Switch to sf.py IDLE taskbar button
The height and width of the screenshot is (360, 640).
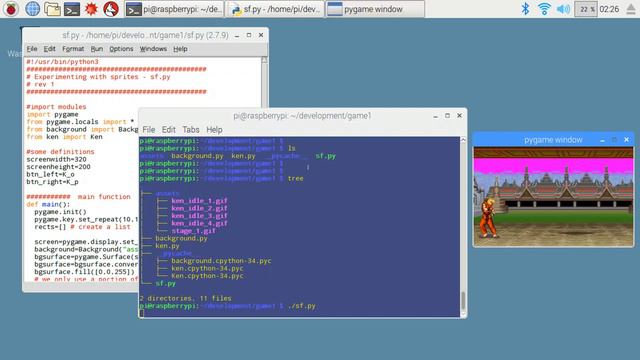pyautogui.click(x=275, y=9)
